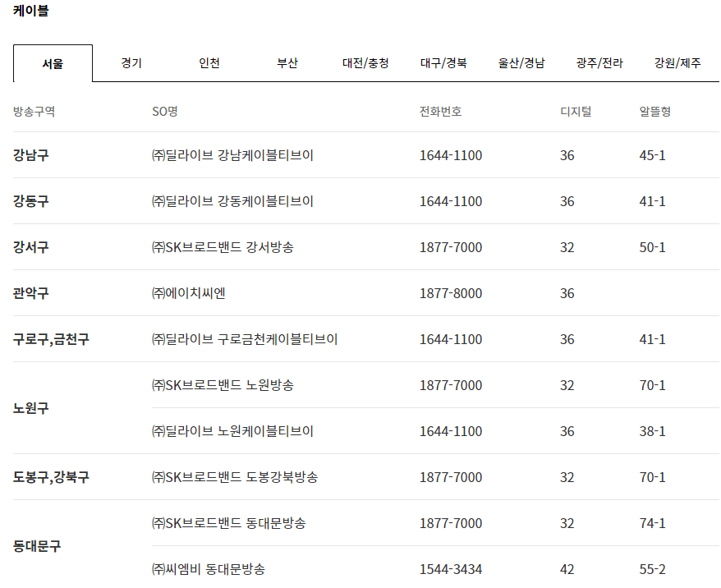Select the 관악구 district cell
The height and width of the screenshot is (588, 721).
point(31,293)
